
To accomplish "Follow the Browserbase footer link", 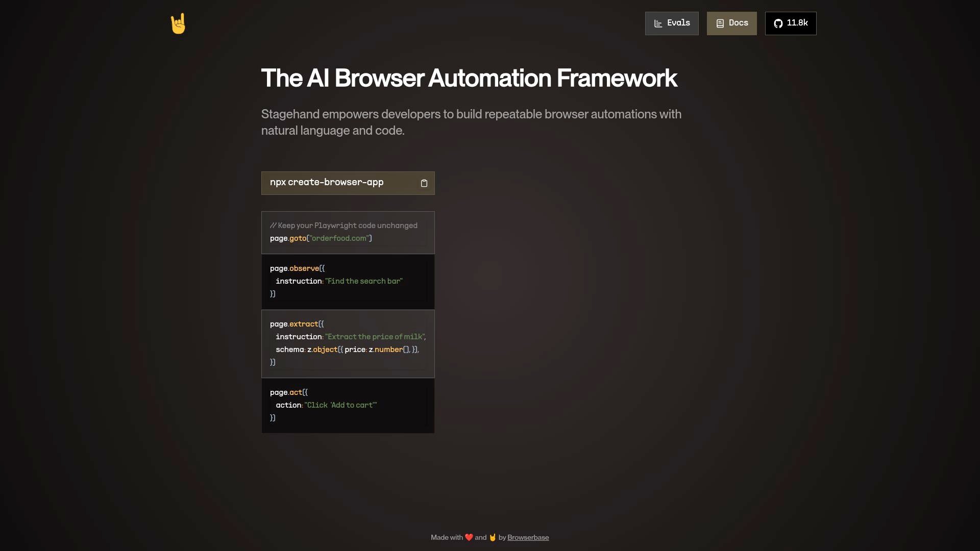I will (528, 537).
